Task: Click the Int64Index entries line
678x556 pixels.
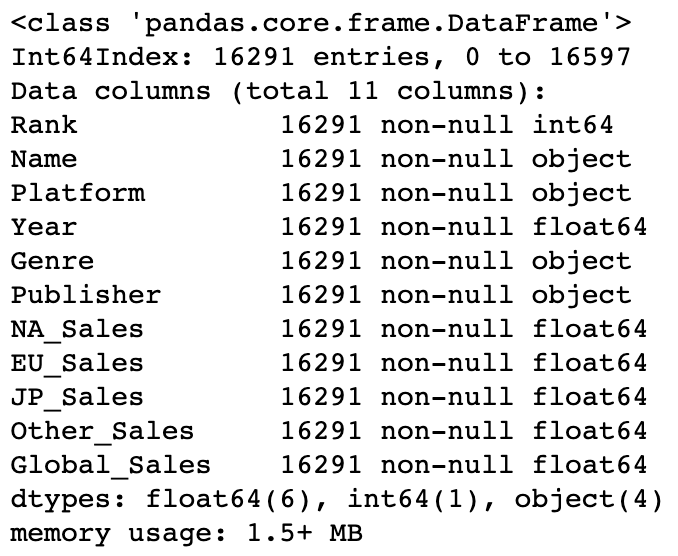Action: click(321, 57)
